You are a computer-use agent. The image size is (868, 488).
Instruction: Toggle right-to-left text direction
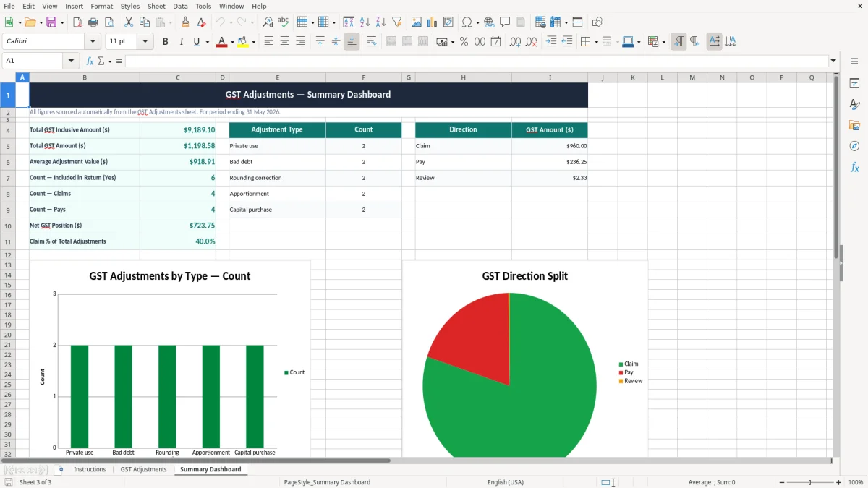click(x=694, y=42)
